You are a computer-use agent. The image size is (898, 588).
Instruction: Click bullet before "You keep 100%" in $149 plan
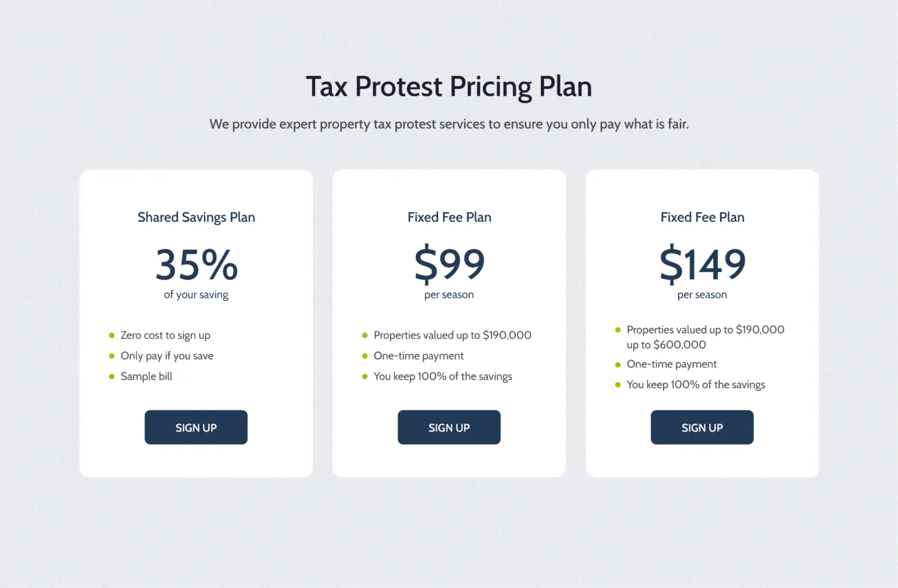pos(618,385)
